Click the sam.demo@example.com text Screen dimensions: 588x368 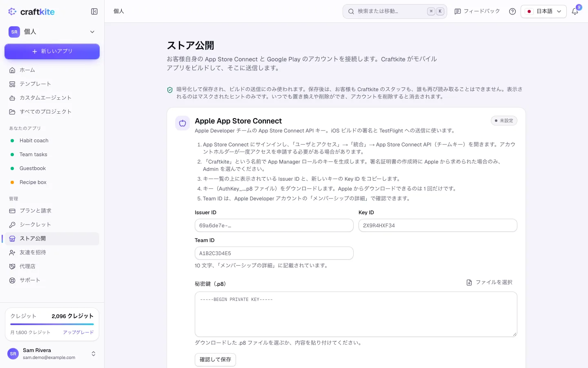click(x=49, y=357)
